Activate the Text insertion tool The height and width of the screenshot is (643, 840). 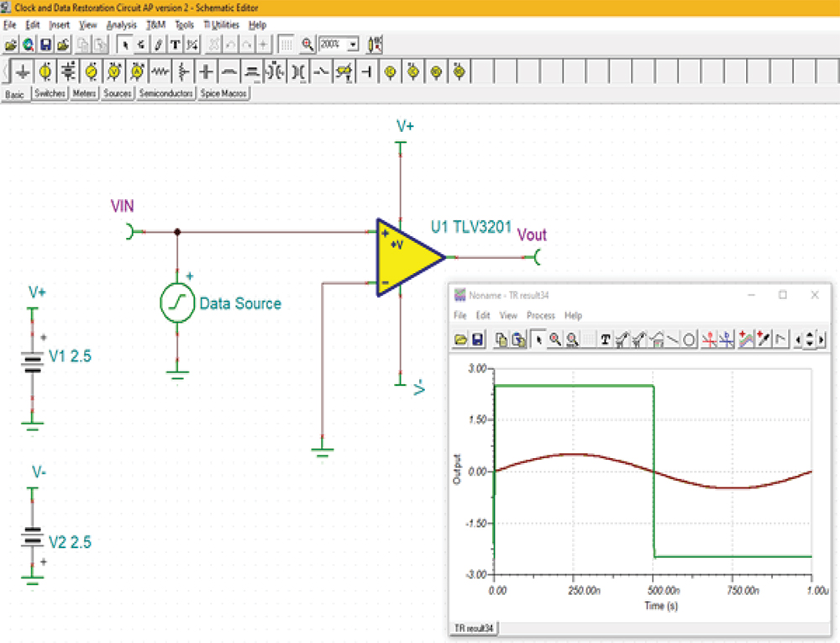point(174,44)
